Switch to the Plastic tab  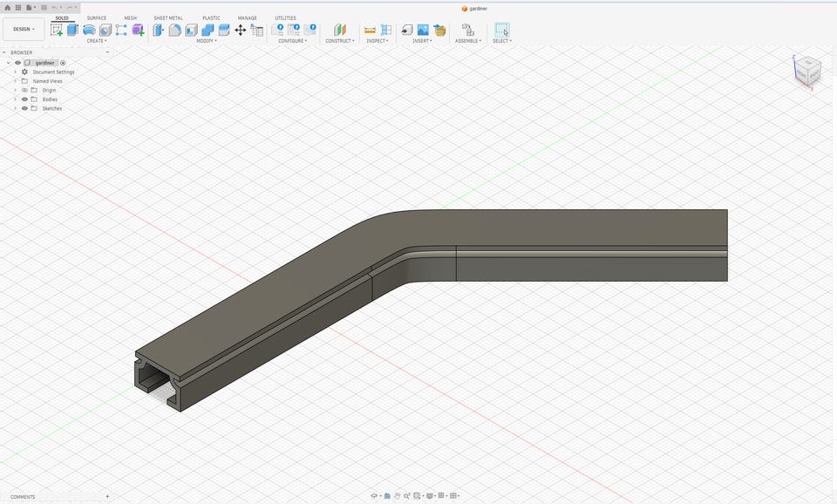click(211, 18)
